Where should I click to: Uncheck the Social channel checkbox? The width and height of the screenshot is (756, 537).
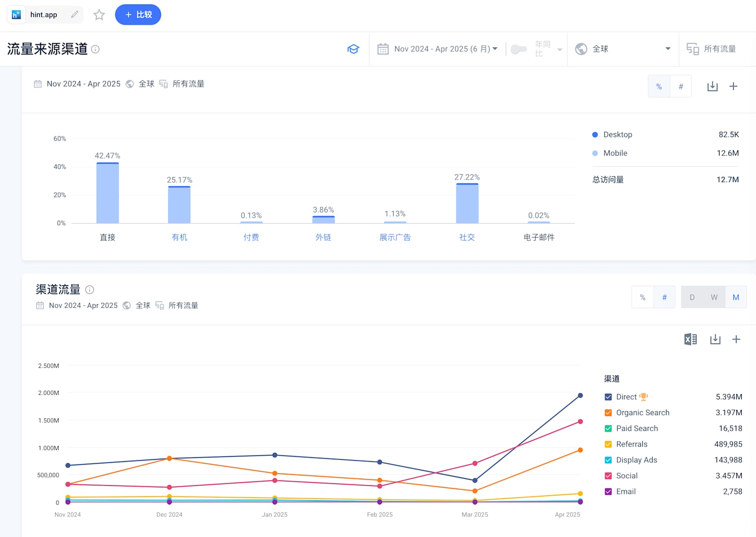(608, 476)
